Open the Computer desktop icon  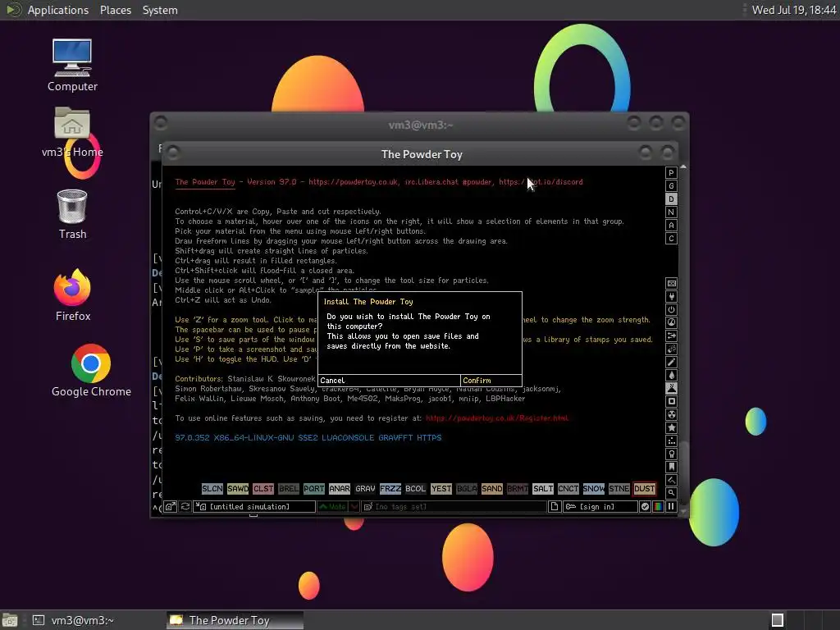pyautogui.click(x=72, y=66)
